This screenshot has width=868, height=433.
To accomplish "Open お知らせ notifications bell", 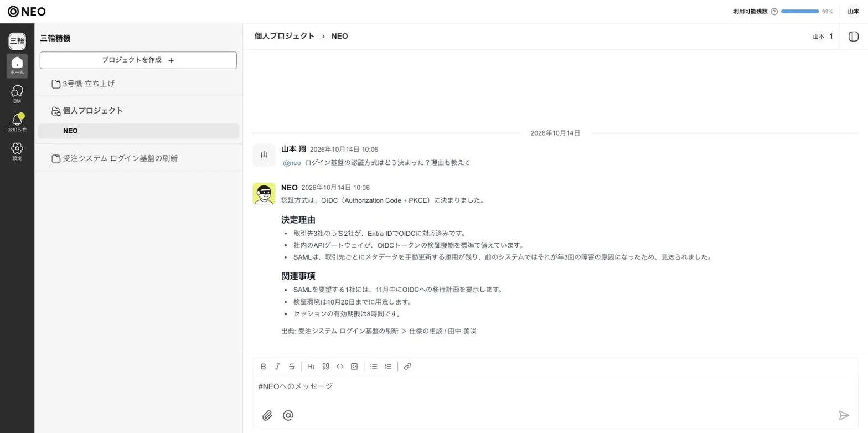I will (x=17, y=123).
